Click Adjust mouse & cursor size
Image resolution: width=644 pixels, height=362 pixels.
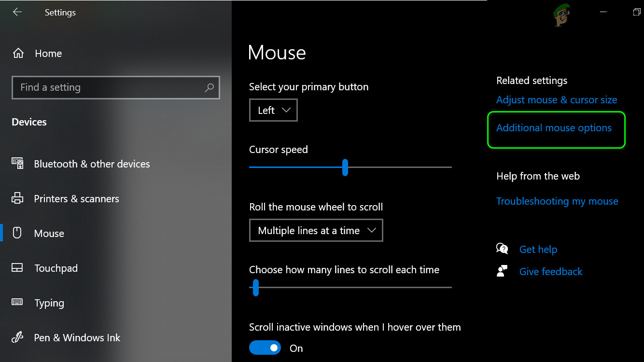click(x=557, y=100)
